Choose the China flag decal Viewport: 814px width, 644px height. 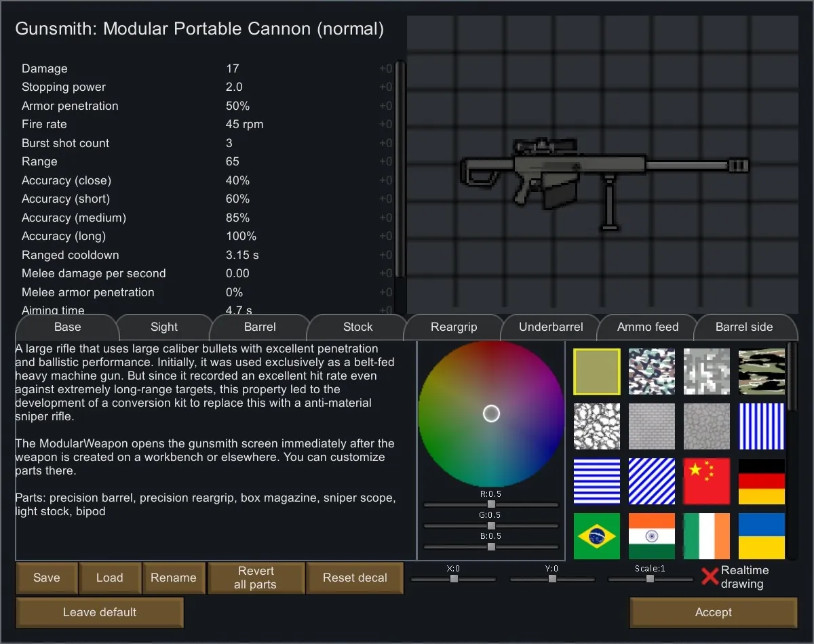(706, 481)
